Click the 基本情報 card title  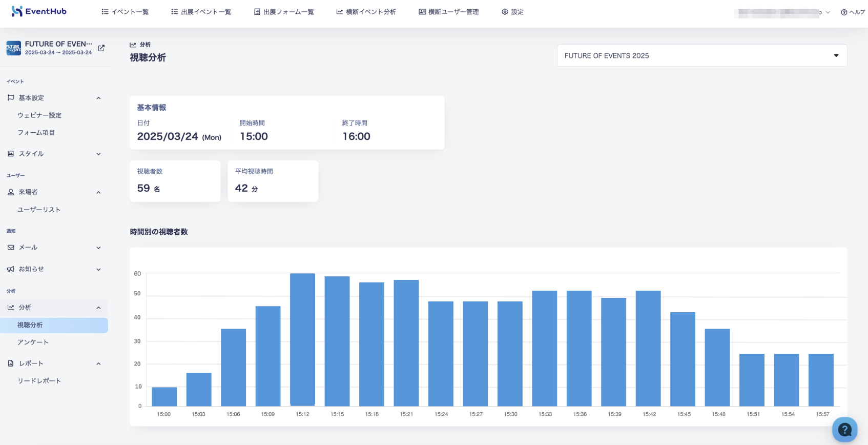[152, 108]
